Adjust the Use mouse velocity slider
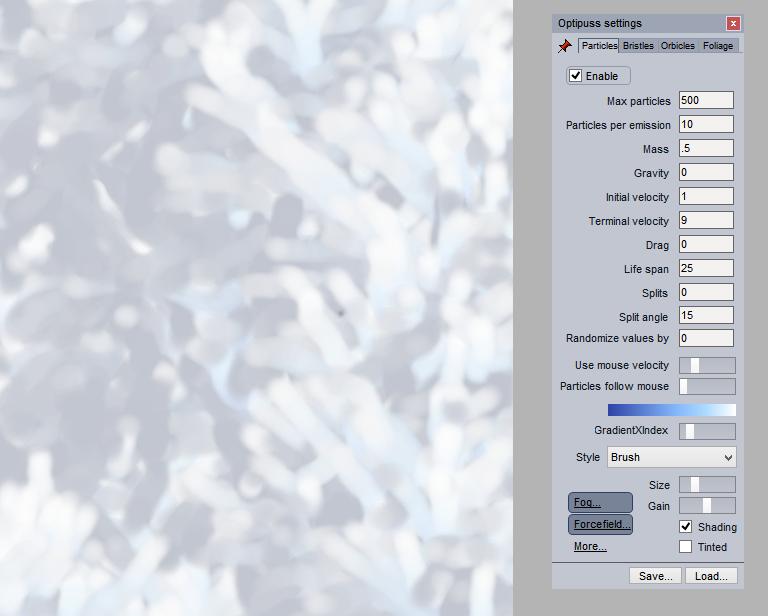This screenshot has width=768, height=616. click(x=706, y=365)
